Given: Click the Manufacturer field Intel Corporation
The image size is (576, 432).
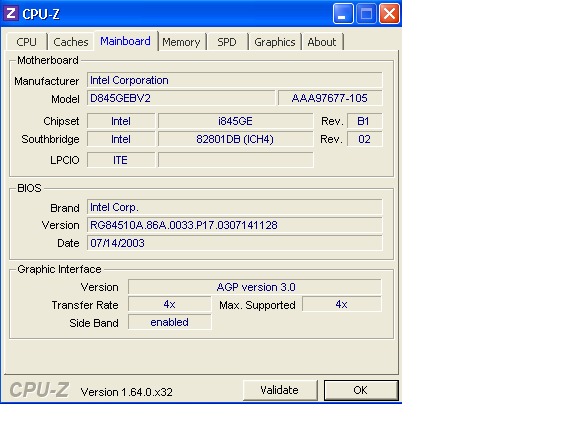Looking at the screenshot, I should (x=234, y=80).
